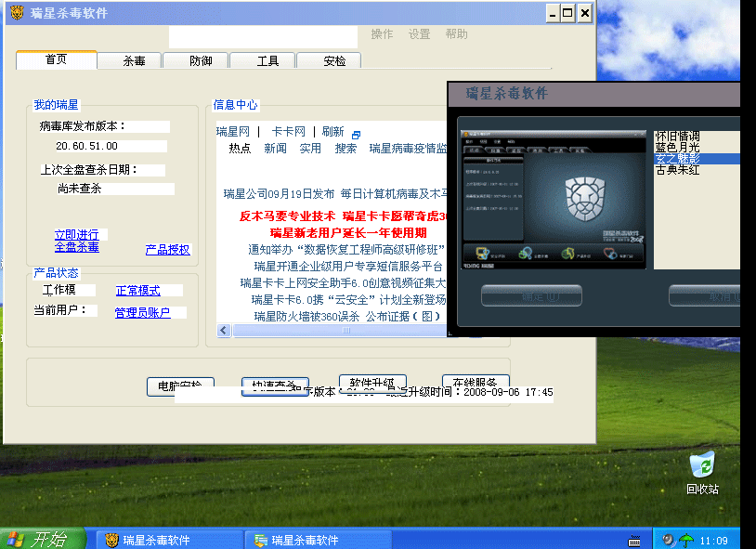Click the 开始 Start button

(x=43, y=539)
